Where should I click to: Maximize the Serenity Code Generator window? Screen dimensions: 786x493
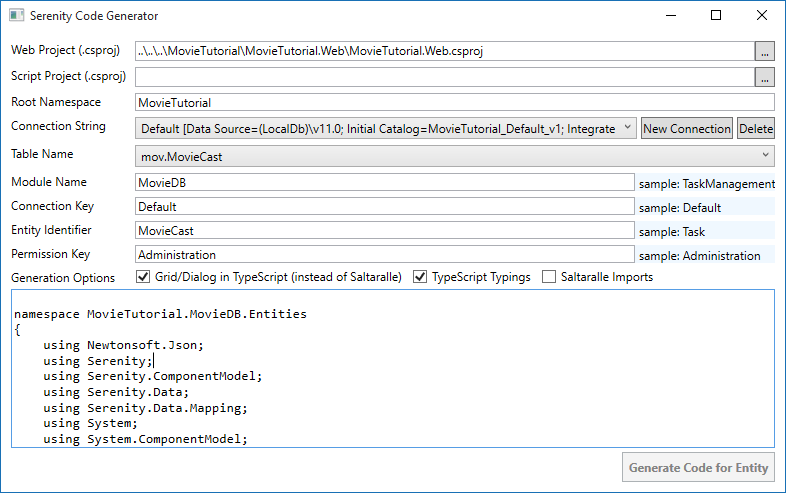[x=715, y=16]
